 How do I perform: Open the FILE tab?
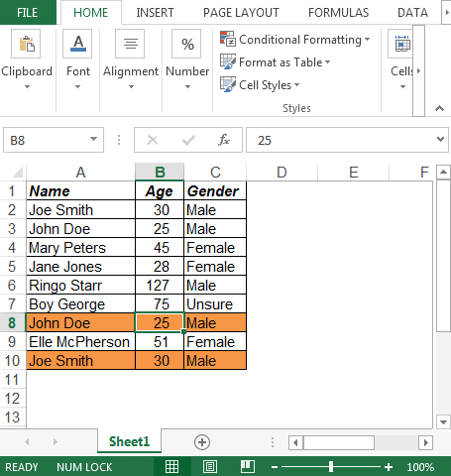point(28,13)
